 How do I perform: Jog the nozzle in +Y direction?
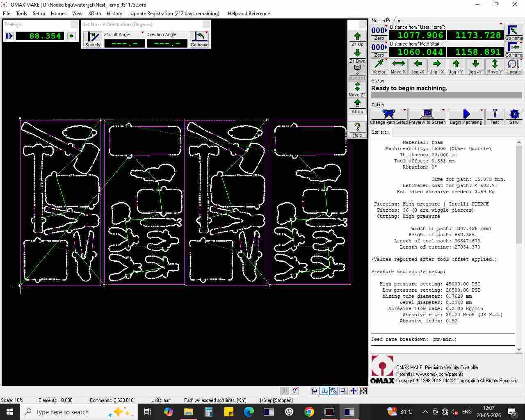click(x=456, y=66)
